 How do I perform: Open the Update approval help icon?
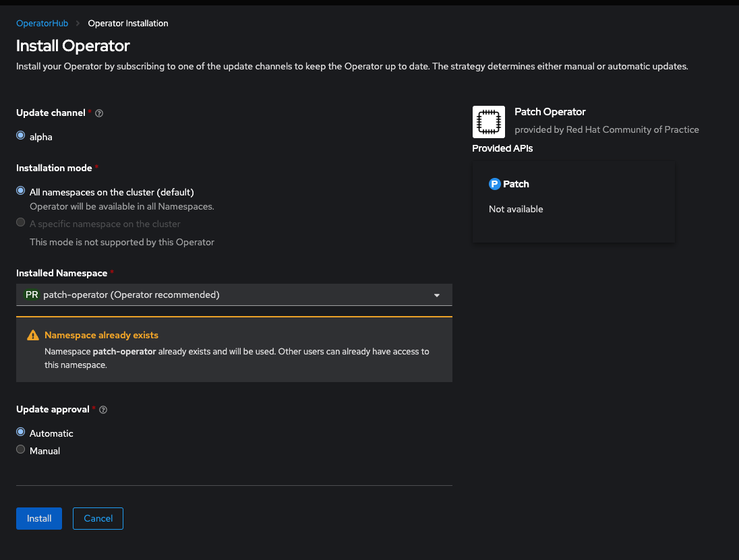pyautogui.click(x=102, y=409)
